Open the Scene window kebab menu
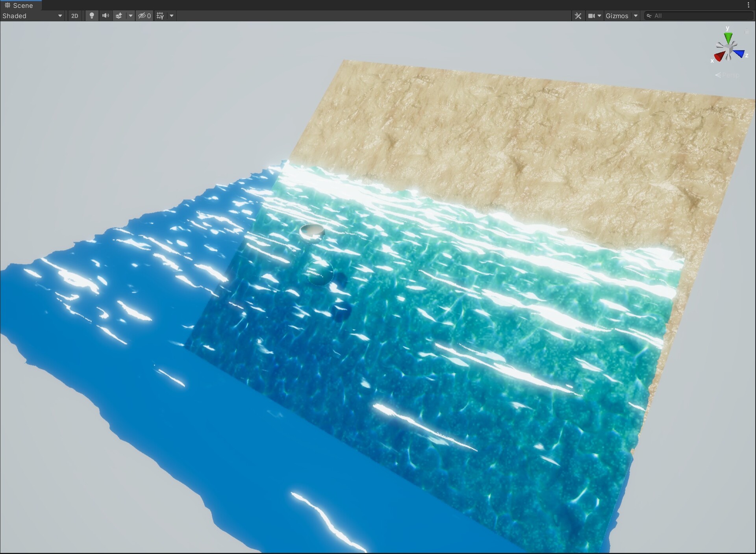756x554 pixels. coord(748,5)
